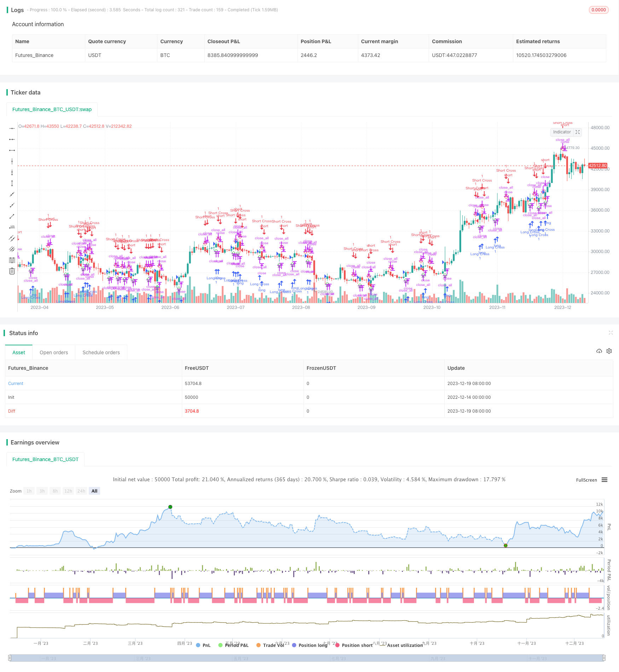This screenshot has width=619, height=672.
Task: Switch to the Open orders tab
Action: [54, 352]
